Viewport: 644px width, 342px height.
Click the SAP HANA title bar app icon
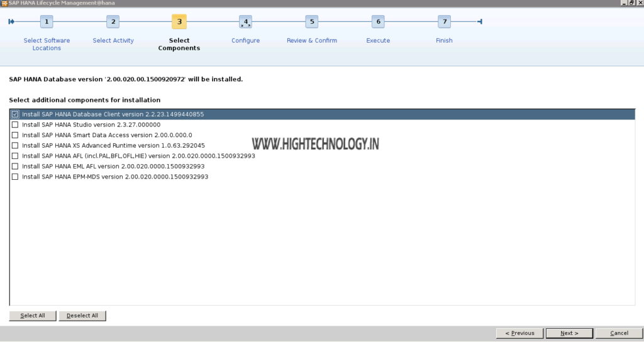(4, 3)
